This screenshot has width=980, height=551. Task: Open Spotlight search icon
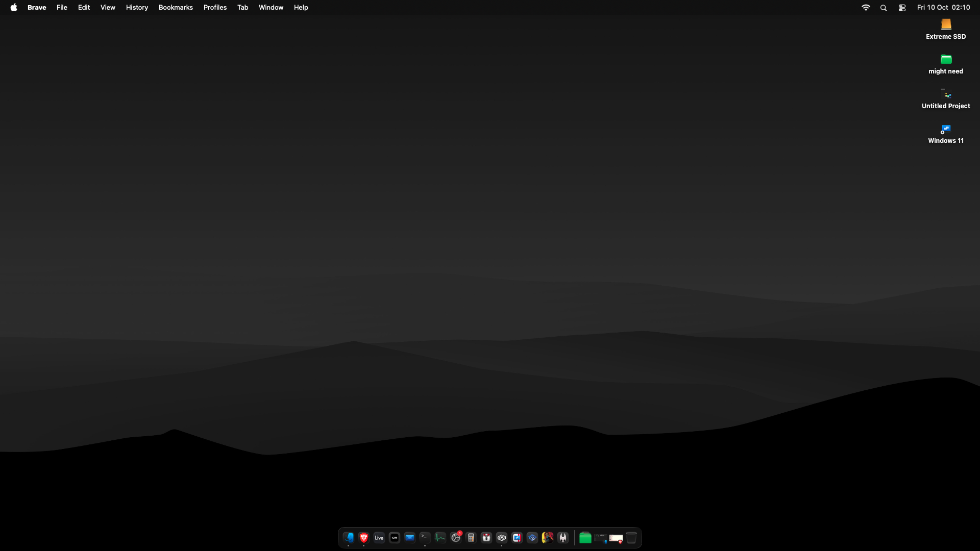pyautogui.click(x=884, y=8)
